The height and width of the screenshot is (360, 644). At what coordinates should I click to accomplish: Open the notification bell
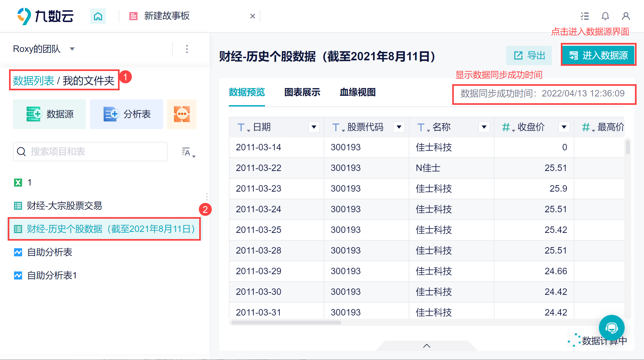pos(605,16)
